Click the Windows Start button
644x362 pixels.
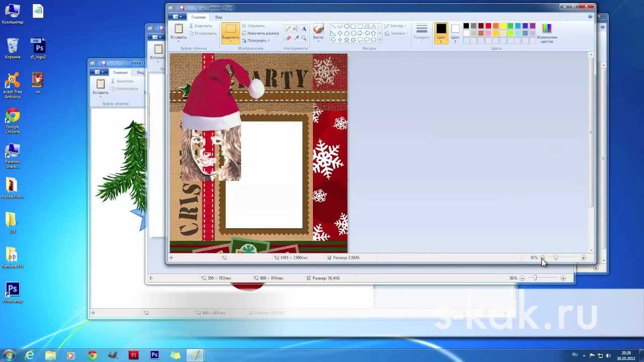point(9,355)
